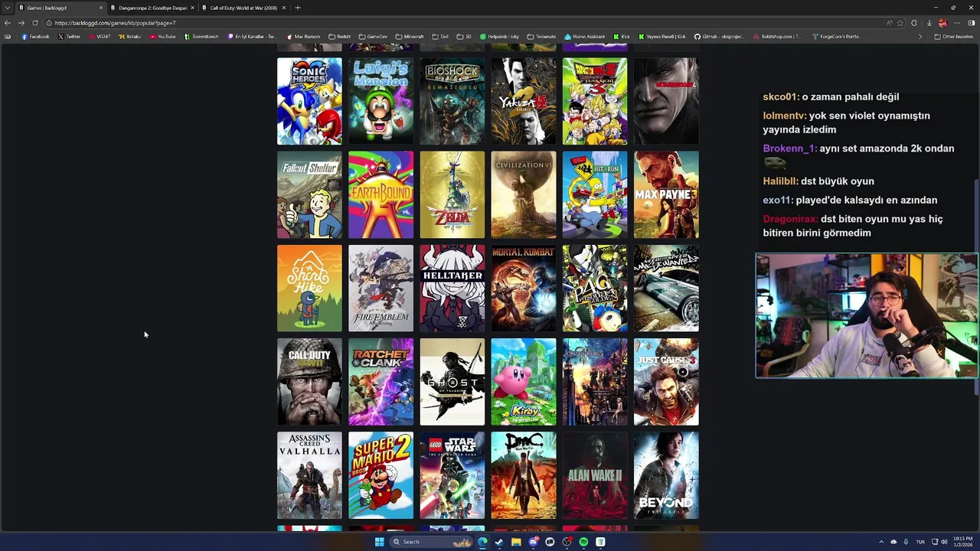Open Steam from the taskbar
This screenshot has height=551, width=980.
tap(499, 542)
